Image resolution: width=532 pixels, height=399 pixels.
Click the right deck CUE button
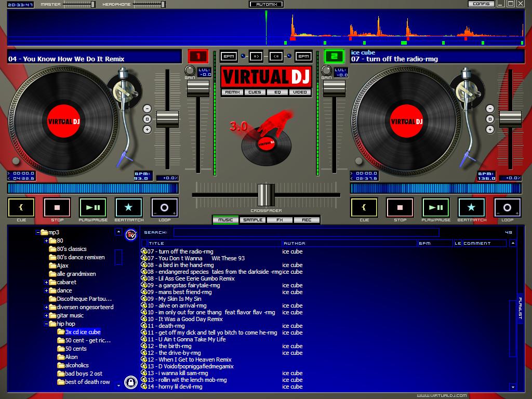(364, 207)
